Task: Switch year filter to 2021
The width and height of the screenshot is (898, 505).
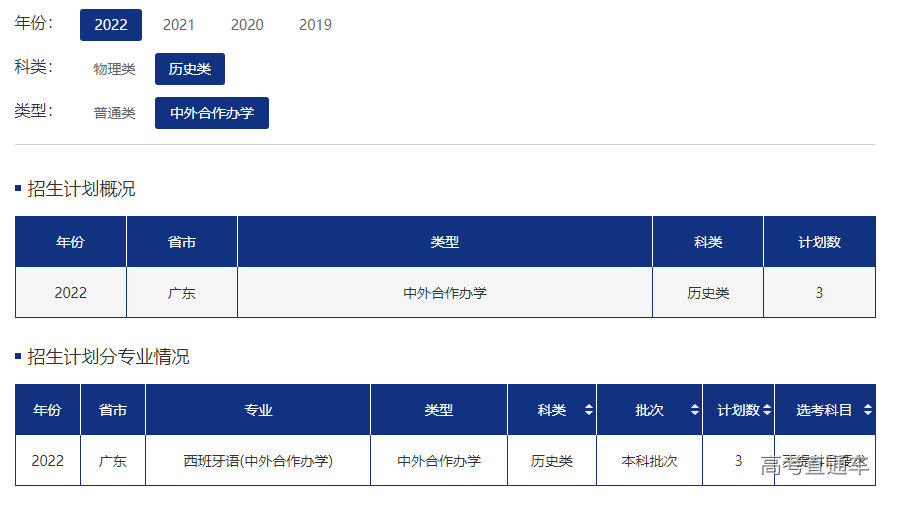Action: [179, 25]
